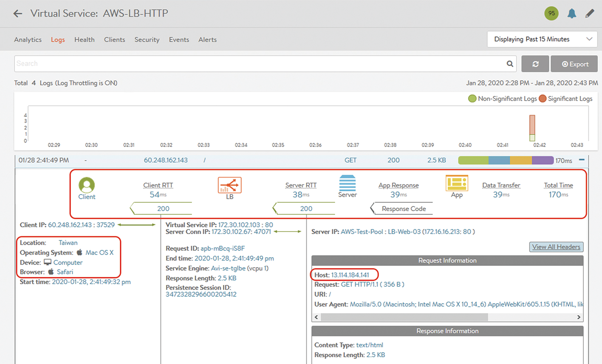Click log timestamp 01/28 2:41:49 PM
Viewport: 602px width, 364px height.
[x=44, y=160]
